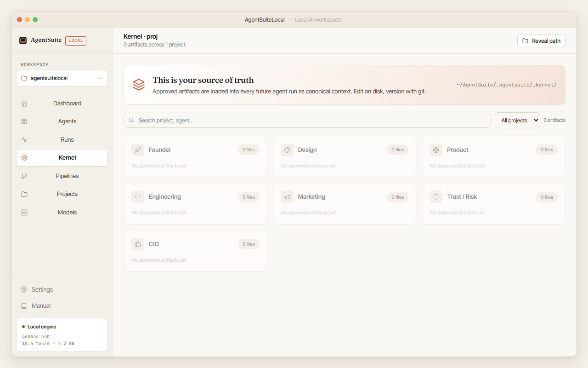Image resolution: width=588 pixels, height=368 pixels.
Task: Click the gemma4:e4b model name
Action: coord(36,337)
